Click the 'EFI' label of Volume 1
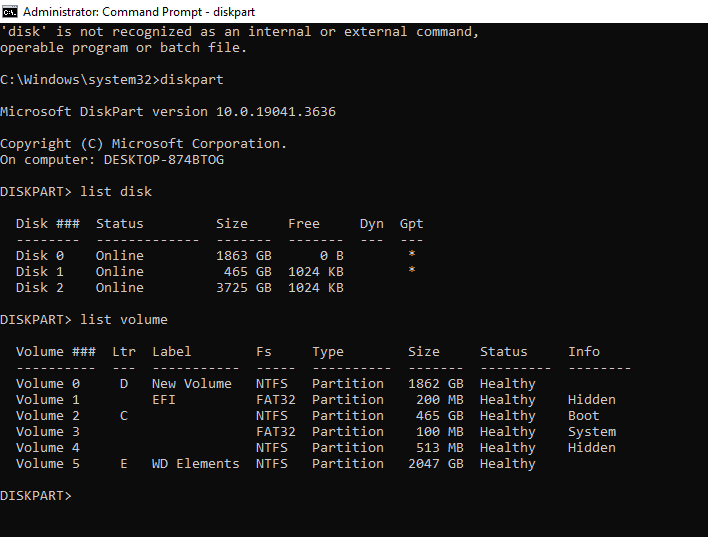The height and width of the screenshot is (537, 708). click(x=164, y=400)
